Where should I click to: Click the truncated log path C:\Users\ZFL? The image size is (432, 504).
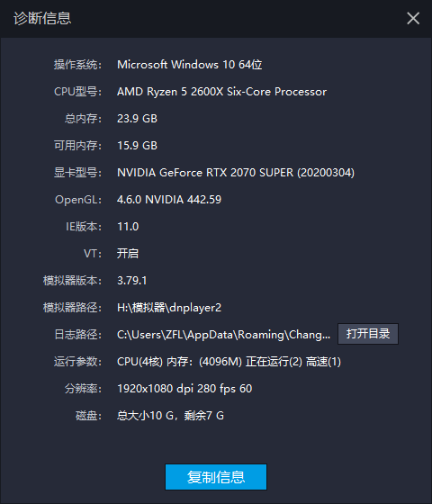point(224,335)
